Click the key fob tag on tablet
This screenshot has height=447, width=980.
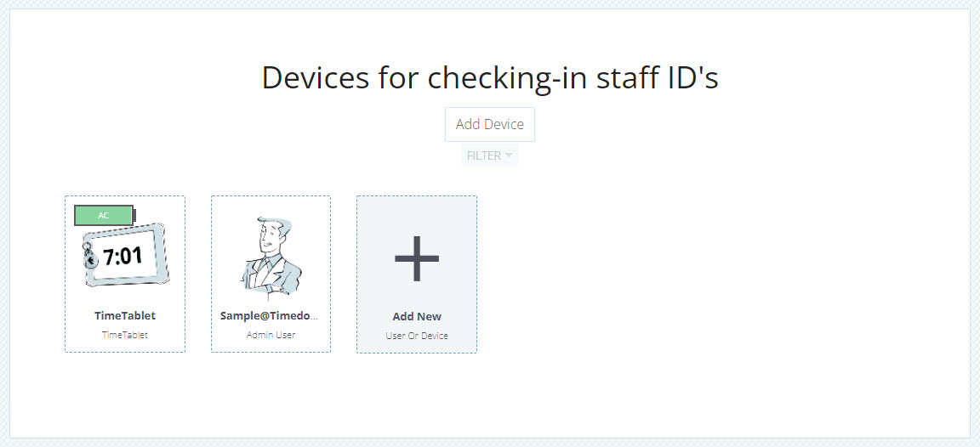point(89,257)
